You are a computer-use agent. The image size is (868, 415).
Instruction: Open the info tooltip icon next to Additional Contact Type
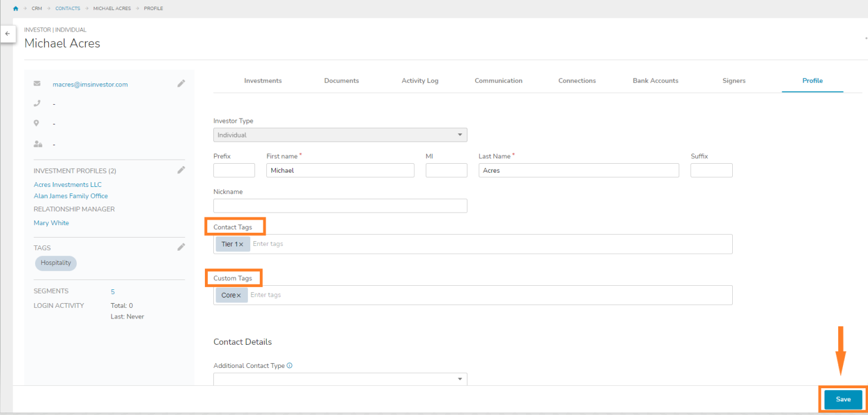pyautogui.click(x=289, y=365)
